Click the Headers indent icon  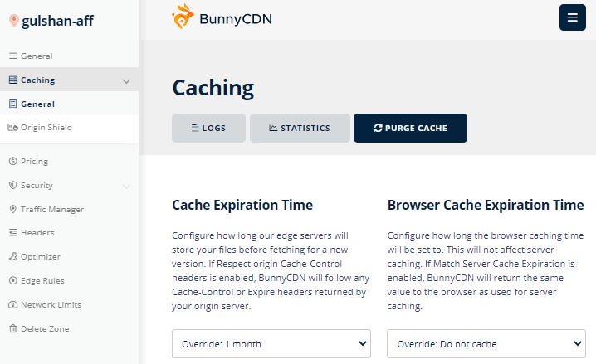13,232
